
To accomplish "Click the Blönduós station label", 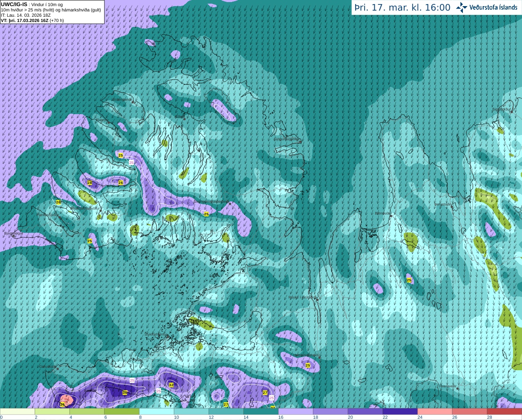I will coord(383,213).
